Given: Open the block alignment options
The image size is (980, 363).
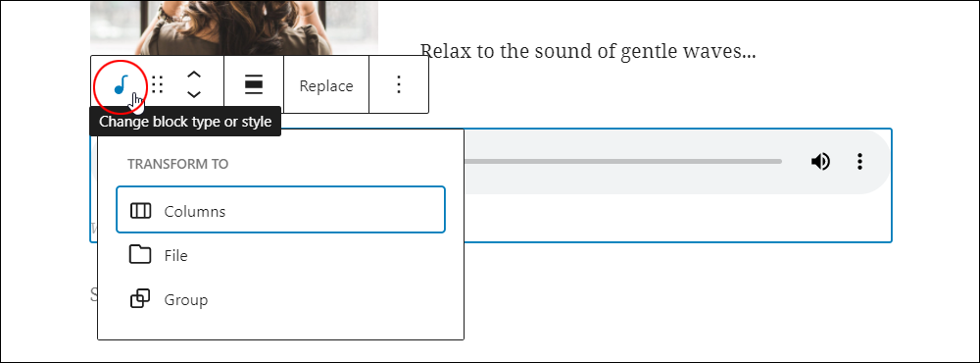Looking at the screenshot, I should point(253,84).
